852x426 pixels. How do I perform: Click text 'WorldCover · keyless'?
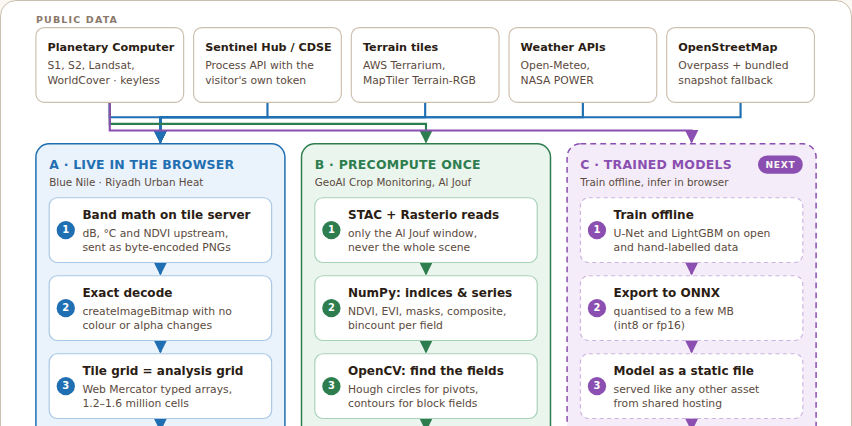pyautogui.click(x=104, y=80)
